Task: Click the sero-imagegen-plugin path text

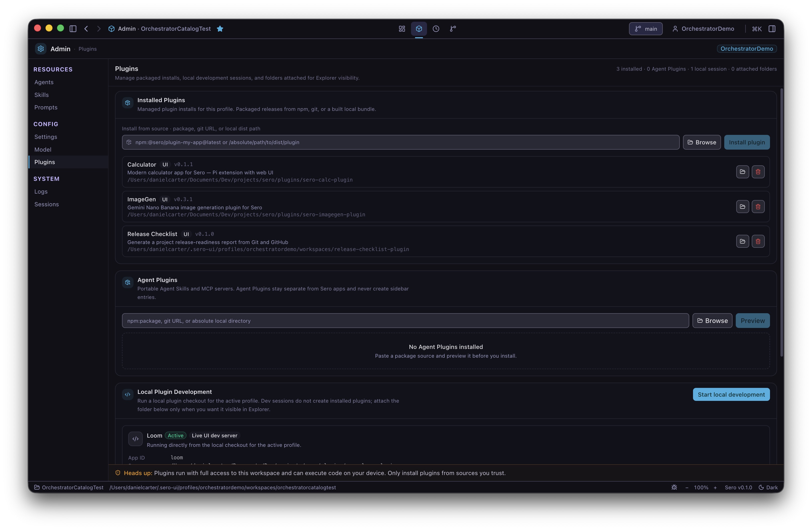Action: (246, 214)
